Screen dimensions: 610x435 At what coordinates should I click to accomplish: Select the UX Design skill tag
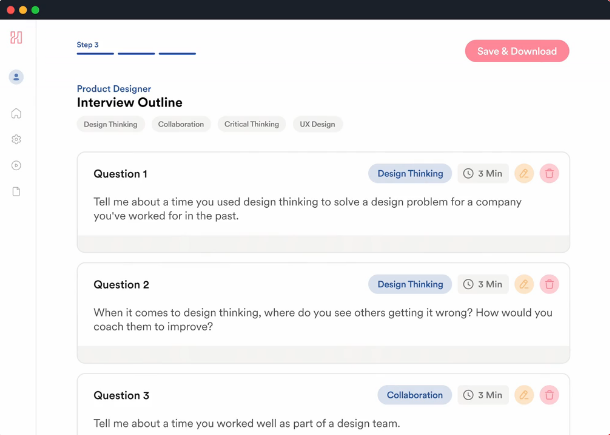317,124
